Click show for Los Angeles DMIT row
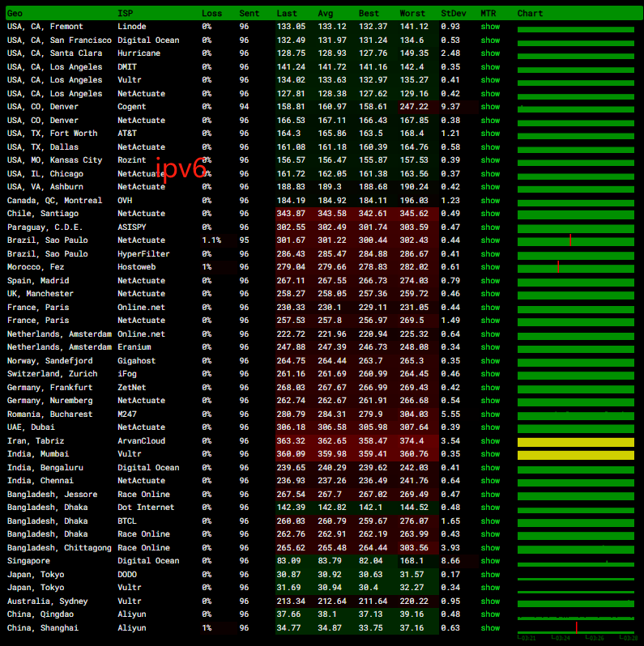This screenshot has height=646, width=644. point(490,66)
